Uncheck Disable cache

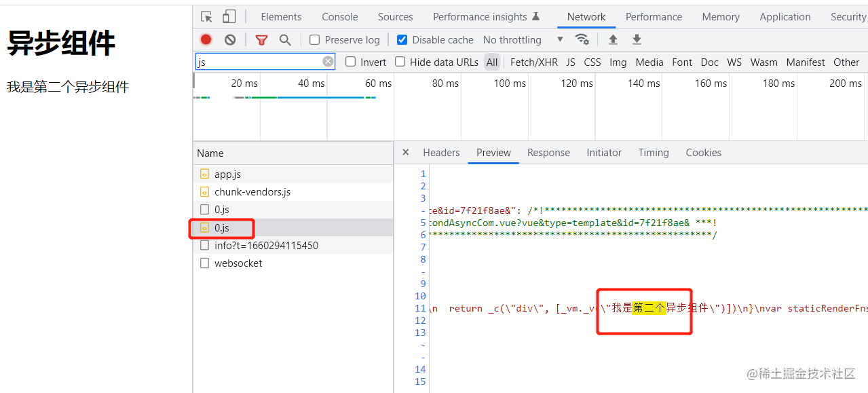tap(402, 40)
